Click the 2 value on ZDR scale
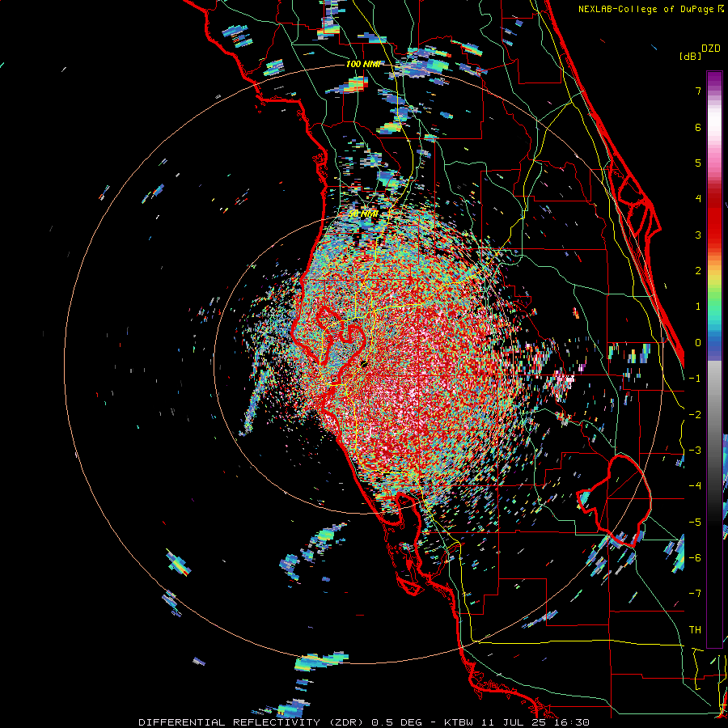The width and height of the screenshot is (728, 728). tap(698, 271)
